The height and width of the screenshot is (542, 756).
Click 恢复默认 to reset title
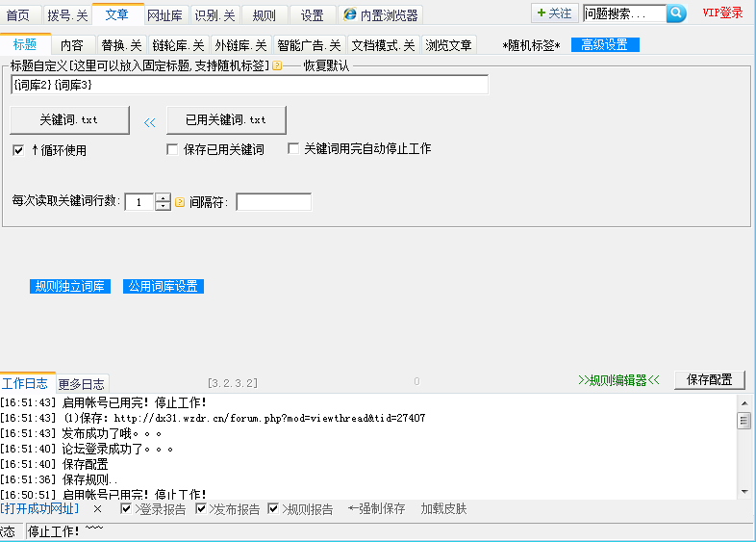click(x=326, y=65)
